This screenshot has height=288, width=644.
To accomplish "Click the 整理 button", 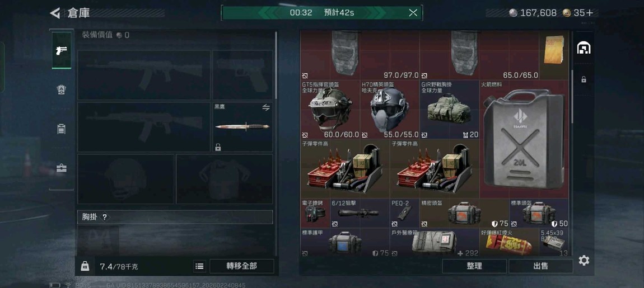I will (x=474, y=266).
